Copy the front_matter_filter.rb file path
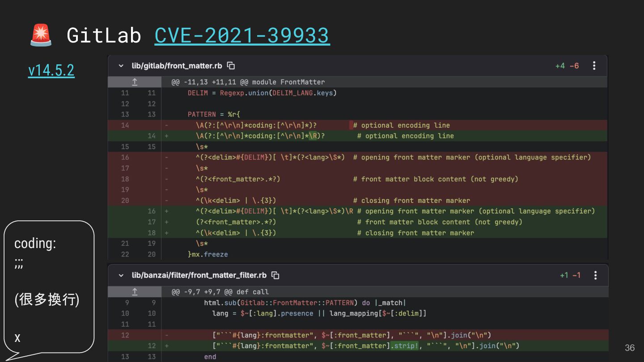Image resolution: width=644 pixels, height=362 pixels. (275, 275)
